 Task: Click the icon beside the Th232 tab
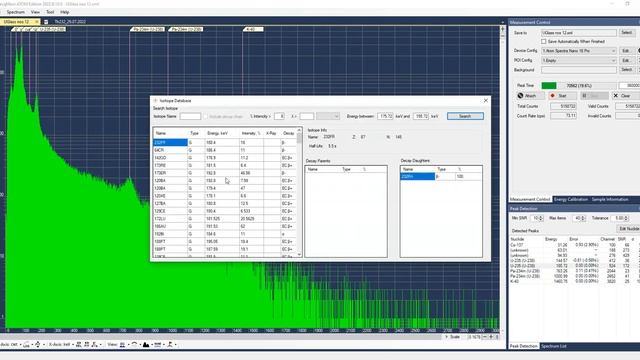click(46, 22)
